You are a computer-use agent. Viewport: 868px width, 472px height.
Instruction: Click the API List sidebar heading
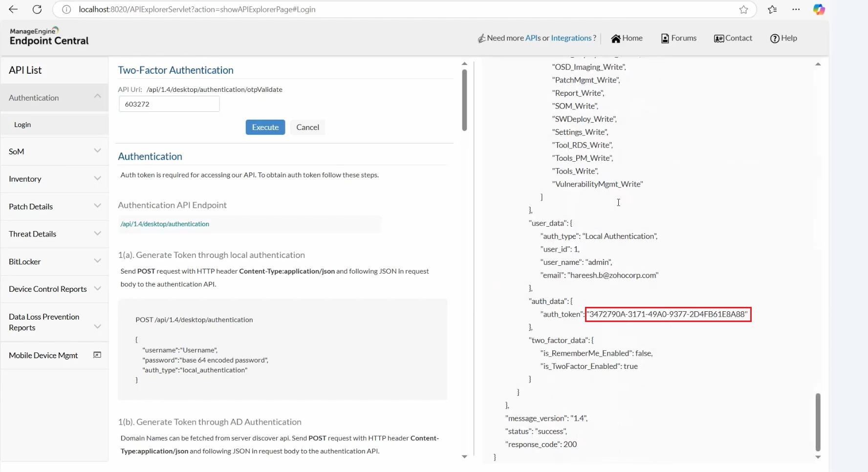(25, 70)
